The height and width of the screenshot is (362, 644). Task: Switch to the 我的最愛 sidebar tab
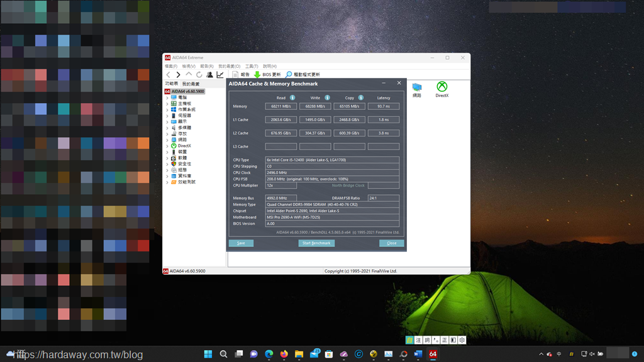[x=191, y=84]
